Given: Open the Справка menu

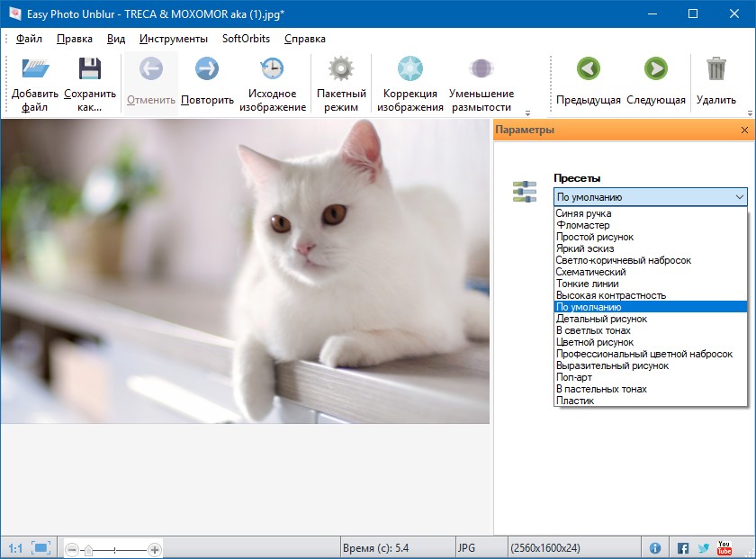Looking at the screenshot, I should [305, 39].
